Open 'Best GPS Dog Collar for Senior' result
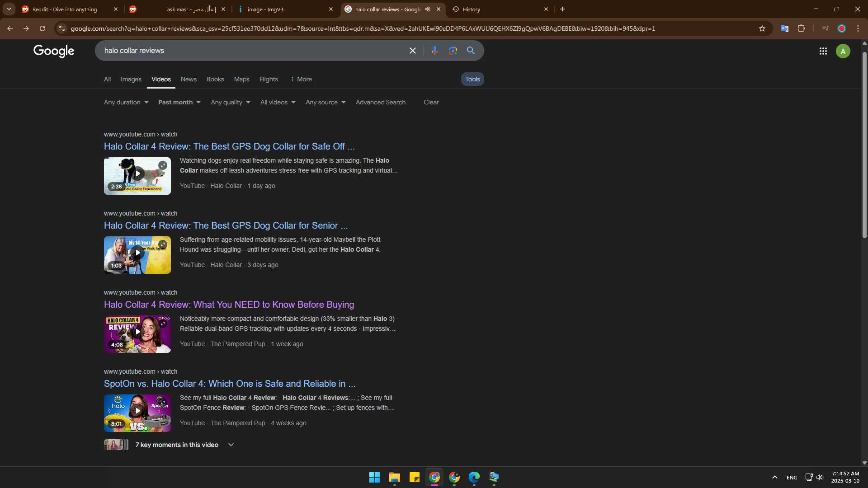 coord(226,225)
